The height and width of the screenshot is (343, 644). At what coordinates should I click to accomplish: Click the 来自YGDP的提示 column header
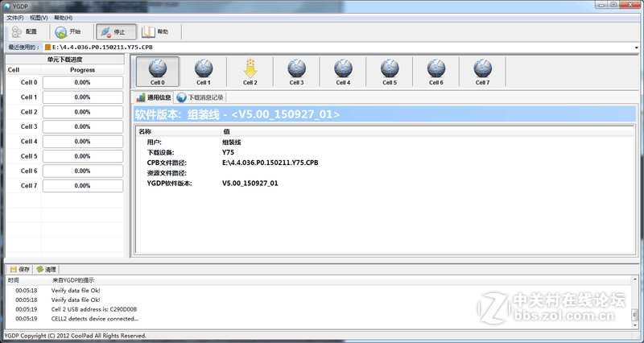pyautogui.click(x=341, y=280)
